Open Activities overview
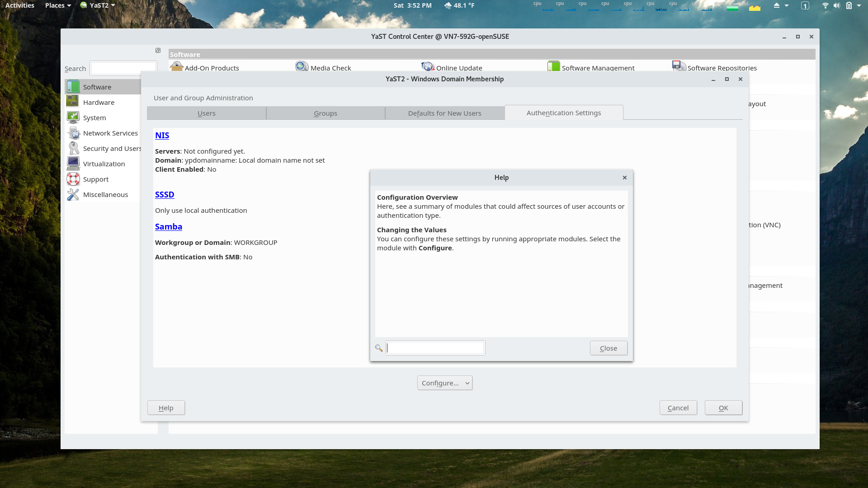This screenshot has height=488, width=868. coord(20,5)
